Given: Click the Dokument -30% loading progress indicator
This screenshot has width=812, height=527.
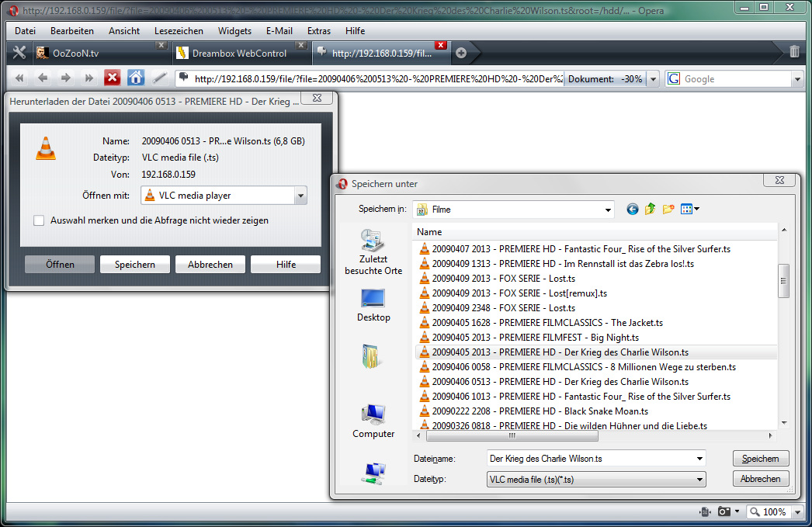Looking at the screenshot, I should [605, 79].
